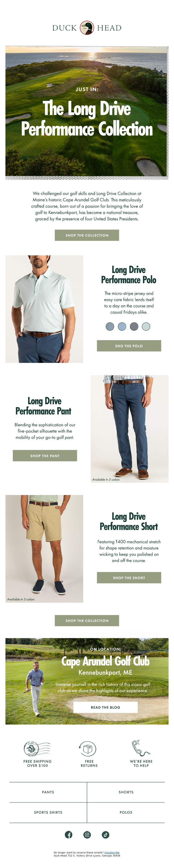Click the Sho the Polo button
The width and height of the screenshot is (174, 868).
[129, 346]
